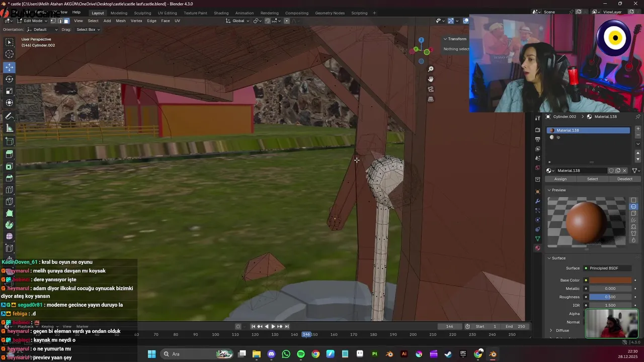Click the pan view hand icon
644x362 pixels.
431,79
